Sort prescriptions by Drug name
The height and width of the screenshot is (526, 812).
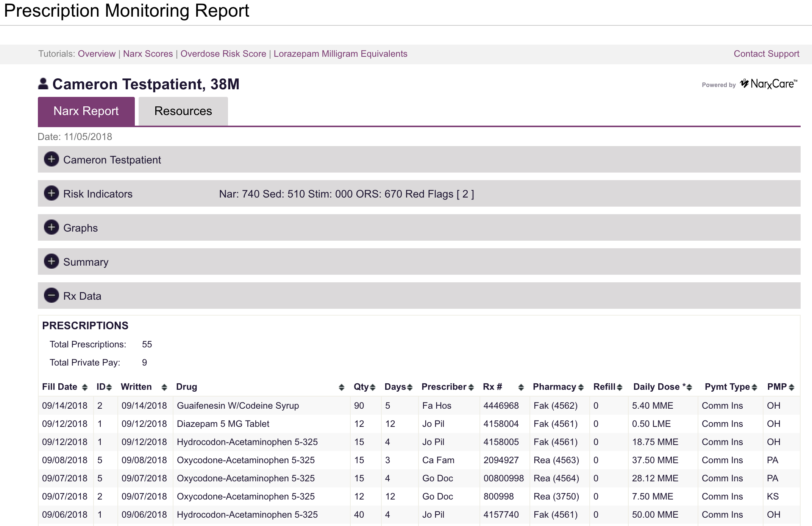340,387
